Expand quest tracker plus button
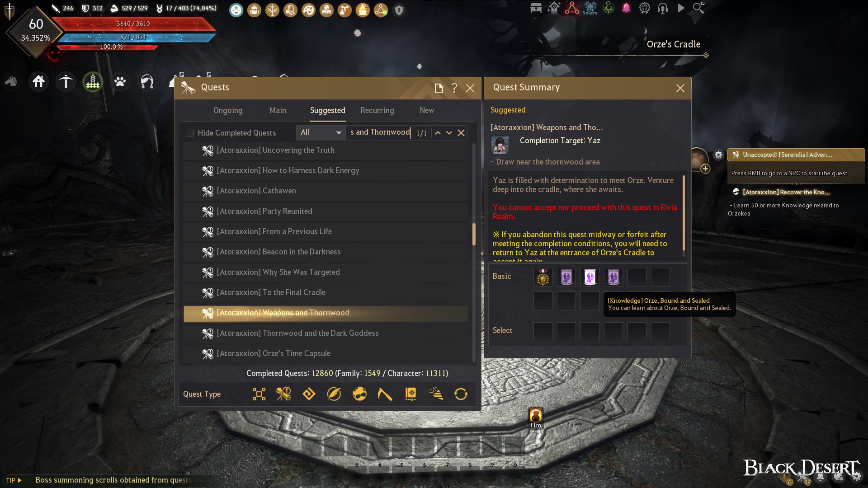Image resolution: width=868 pixels, height=488 pixels. tap(705, 169)
